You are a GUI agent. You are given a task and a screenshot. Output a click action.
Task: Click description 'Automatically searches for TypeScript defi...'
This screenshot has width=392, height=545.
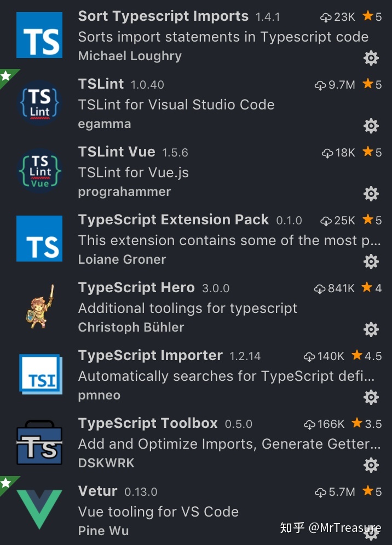pyautogui.click(x=227, y=376)
